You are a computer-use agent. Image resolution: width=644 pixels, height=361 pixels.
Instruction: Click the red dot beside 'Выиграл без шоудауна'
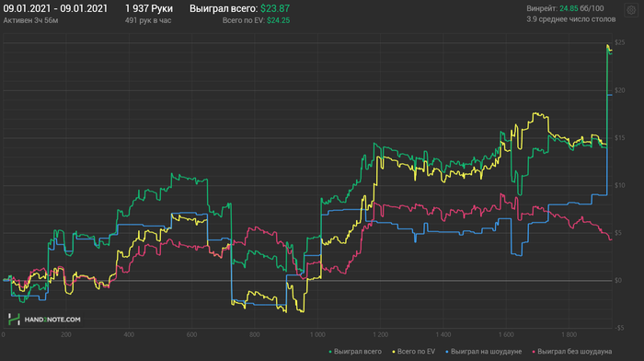pos(534,352)
